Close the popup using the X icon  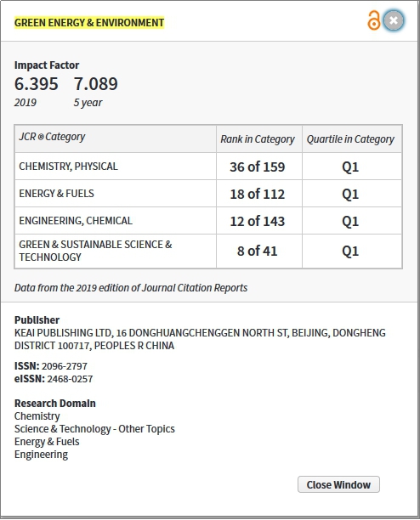394,20
